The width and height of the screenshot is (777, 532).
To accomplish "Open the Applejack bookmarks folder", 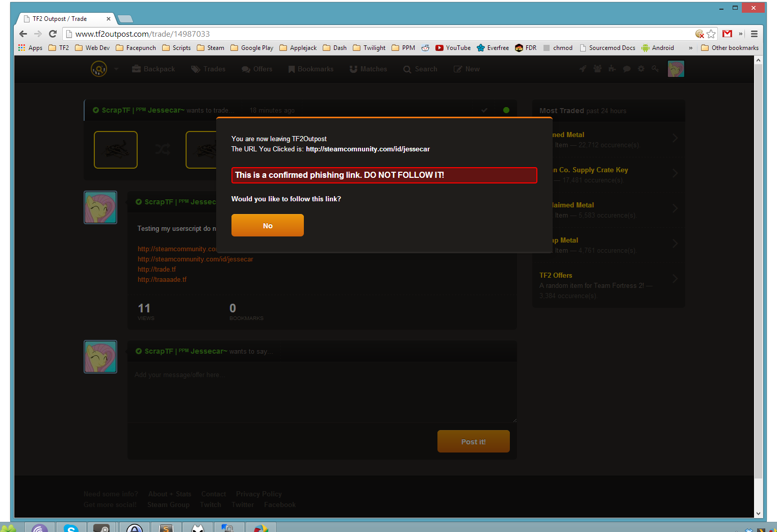I will (x=298, y=48).
